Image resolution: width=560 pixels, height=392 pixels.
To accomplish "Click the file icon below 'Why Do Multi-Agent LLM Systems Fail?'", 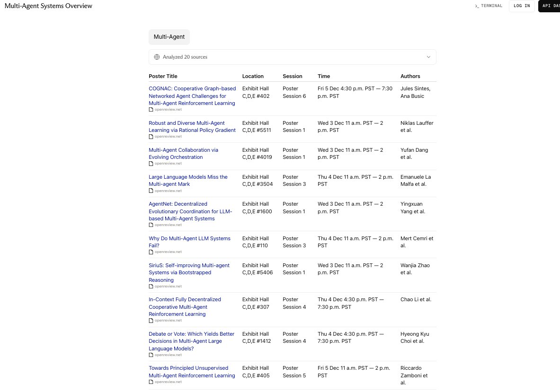I will point(151,252).
